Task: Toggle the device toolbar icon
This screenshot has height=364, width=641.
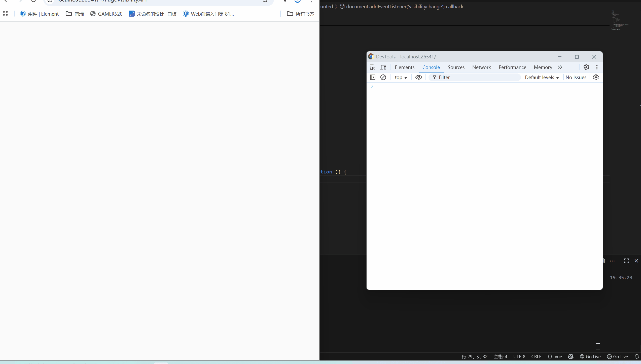Action: click(383, 67)
